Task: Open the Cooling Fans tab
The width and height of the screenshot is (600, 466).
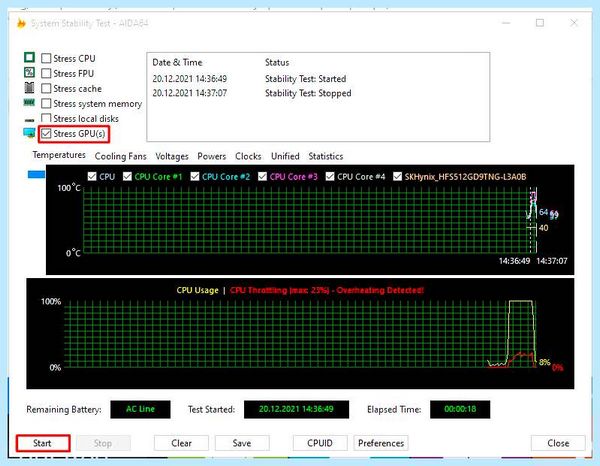Action: 121,156
